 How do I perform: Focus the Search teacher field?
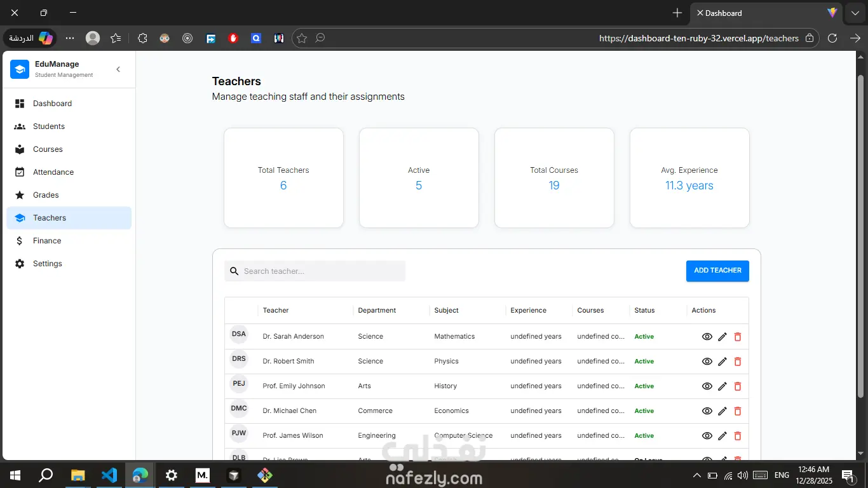point(315,271)
